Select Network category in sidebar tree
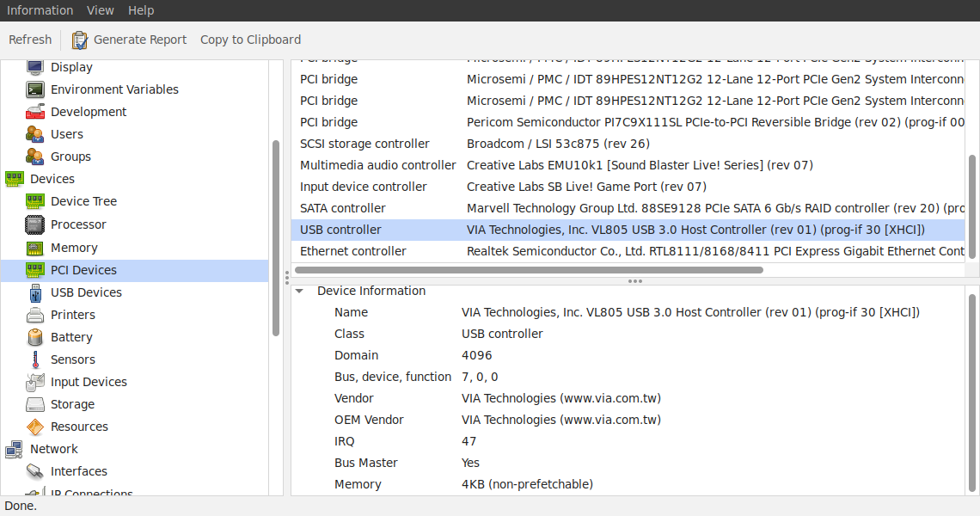Viewport: 980px width, 516px height. (x=53, y=449)
